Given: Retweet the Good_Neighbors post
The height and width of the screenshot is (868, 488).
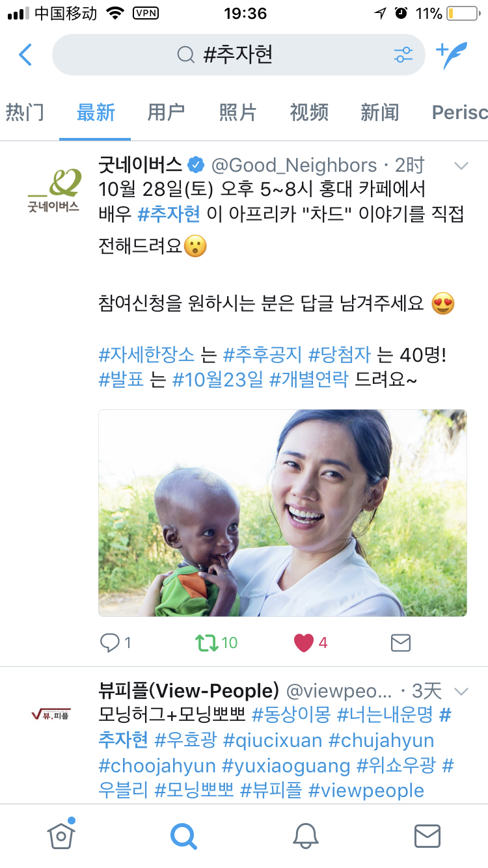Looking at the screenshot, I should [x=206, y=643].
